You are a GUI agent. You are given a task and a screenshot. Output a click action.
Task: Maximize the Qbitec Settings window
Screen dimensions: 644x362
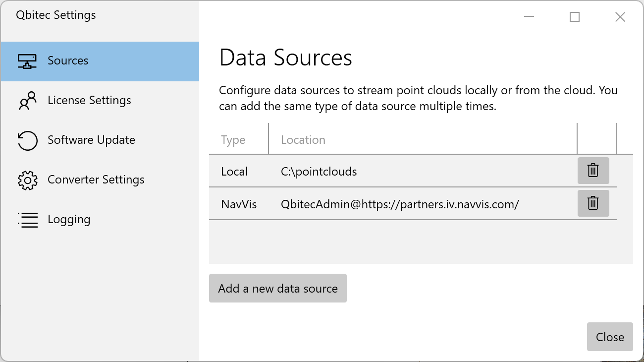(x=575, y=17)
